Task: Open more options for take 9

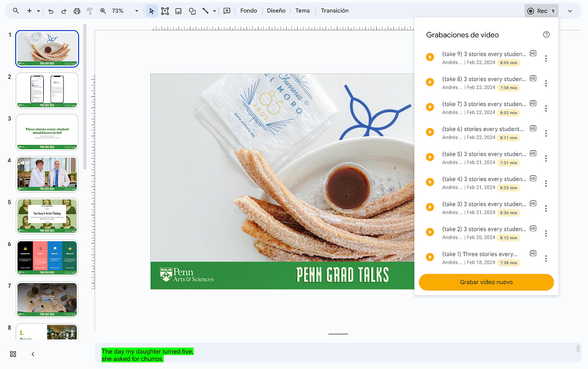Action: click(546, 59)
